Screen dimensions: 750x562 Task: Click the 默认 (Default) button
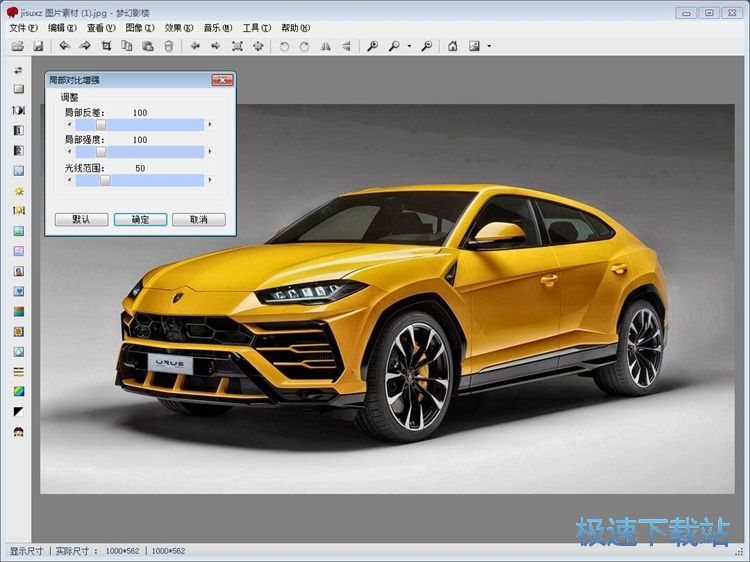[82, 219]
